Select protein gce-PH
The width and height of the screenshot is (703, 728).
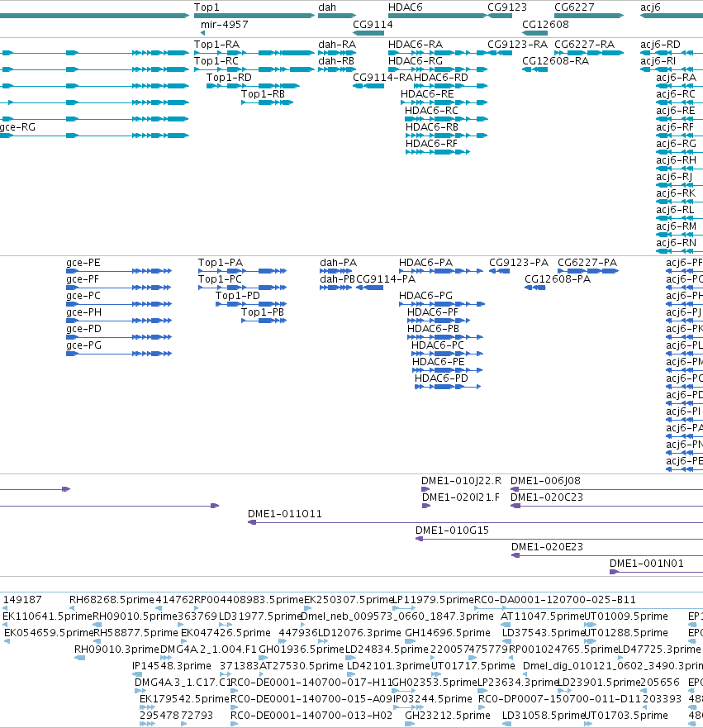click(119, 321)
